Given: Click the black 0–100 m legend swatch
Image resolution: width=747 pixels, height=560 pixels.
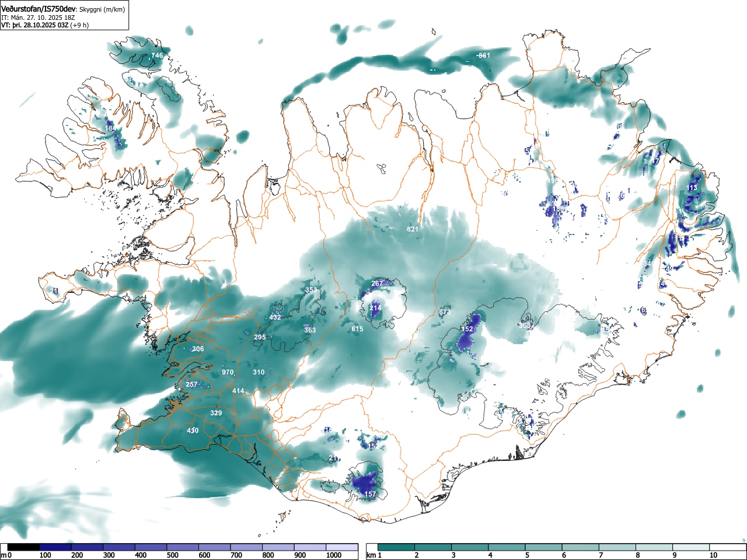Looking at the screenshot, I should click(24, 547).
